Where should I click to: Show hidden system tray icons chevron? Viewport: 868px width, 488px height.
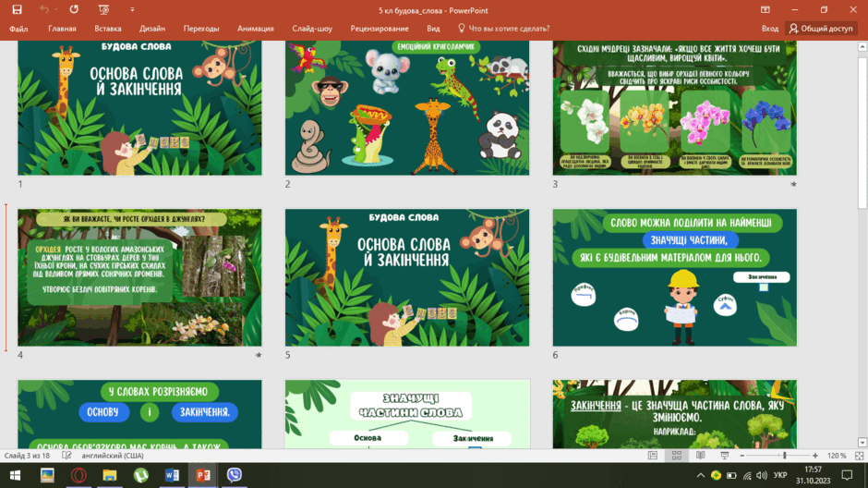coord(700,475)
